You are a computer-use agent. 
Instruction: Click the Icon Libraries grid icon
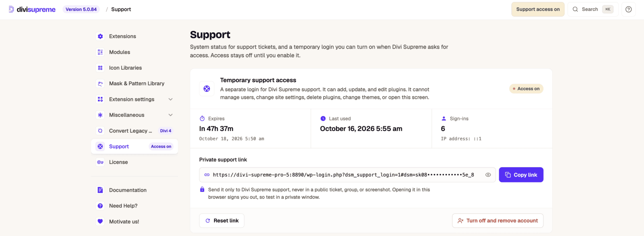click(x=100, y=68)
